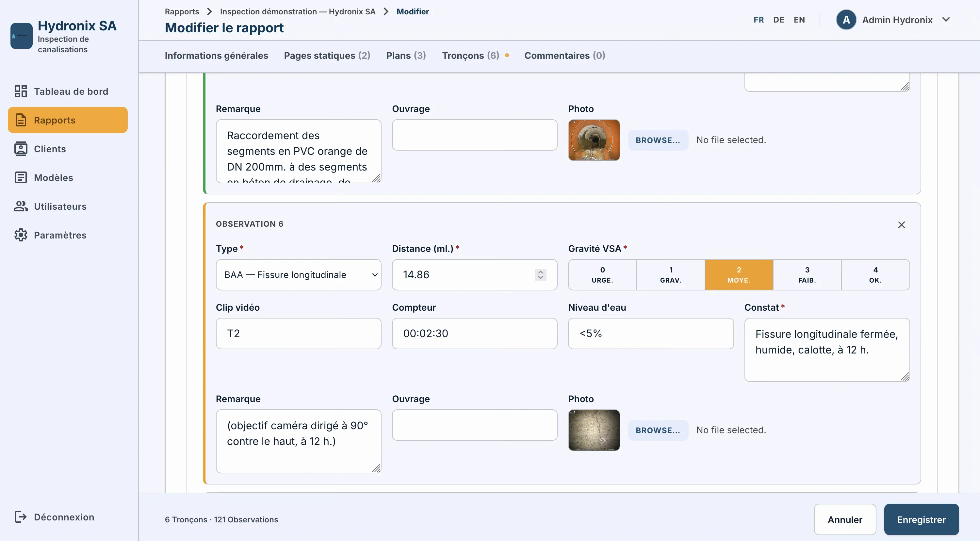Click the Compteur field showing 00:02:30
The image size is (980, 541).
click(474, 333)
